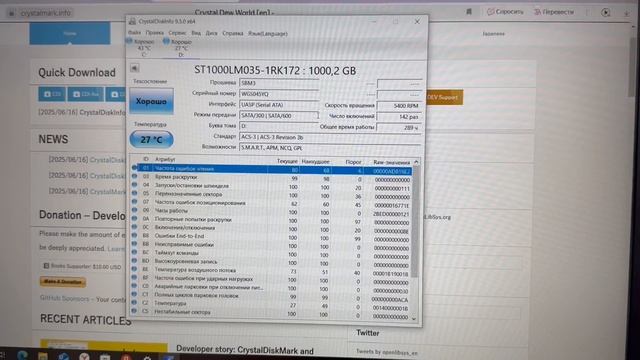Click the SATA/300 | SATA/600 transfer mode field
The image size is (640, 360).
pyautogui.click(x=279, y=116)
